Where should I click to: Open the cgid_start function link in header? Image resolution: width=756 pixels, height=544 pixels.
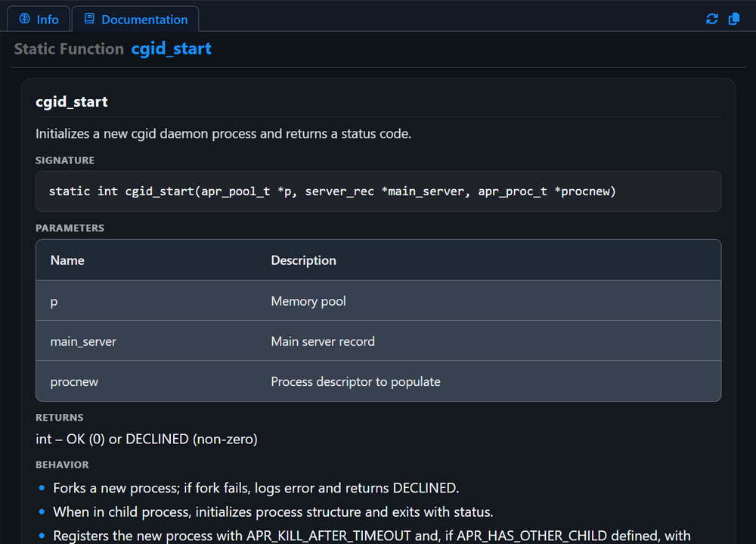(171, 48)
